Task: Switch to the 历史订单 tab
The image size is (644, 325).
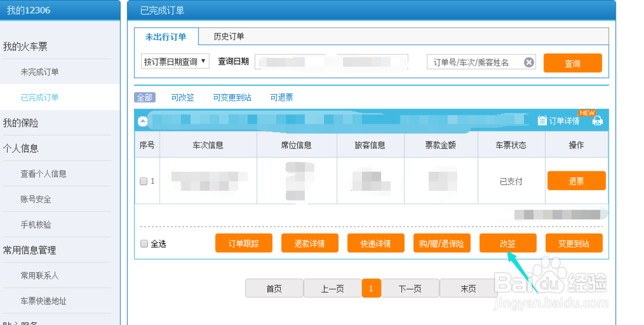Action: 229,37
